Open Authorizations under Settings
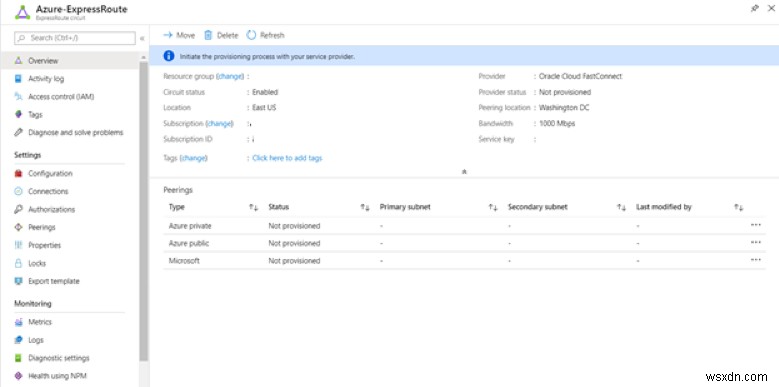The height and width of the screenshot is (387, 779). [x=70, y=209]
